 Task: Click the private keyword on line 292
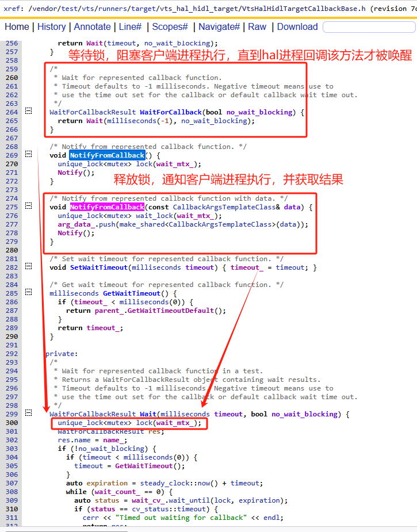pos(60,354)
